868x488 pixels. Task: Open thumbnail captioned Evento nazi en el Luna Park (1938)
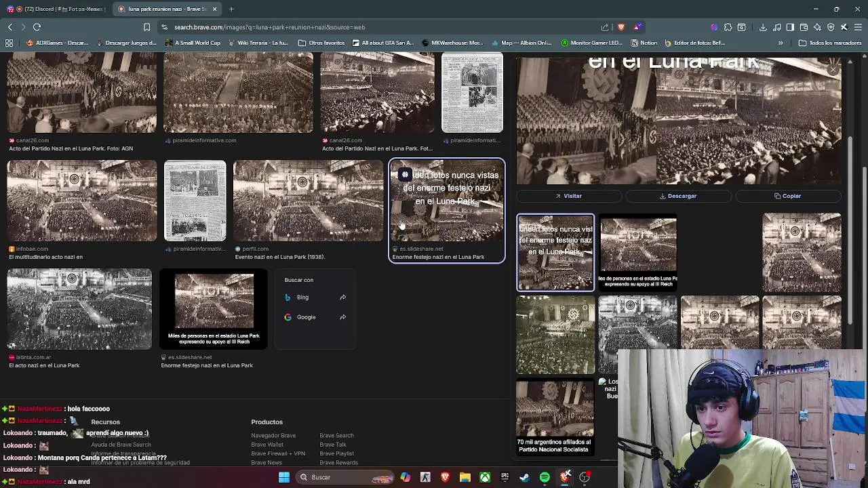click(x=309, y=201)
